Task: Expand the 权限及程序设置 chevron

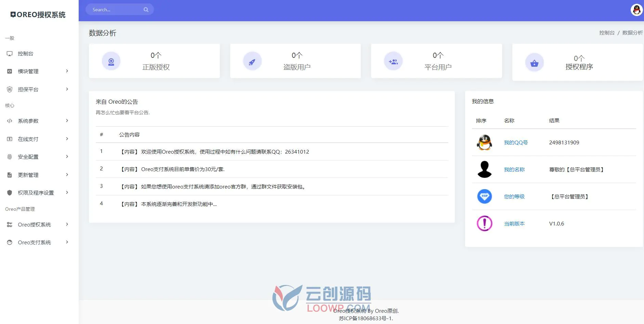Action: [x=67, y=193]
